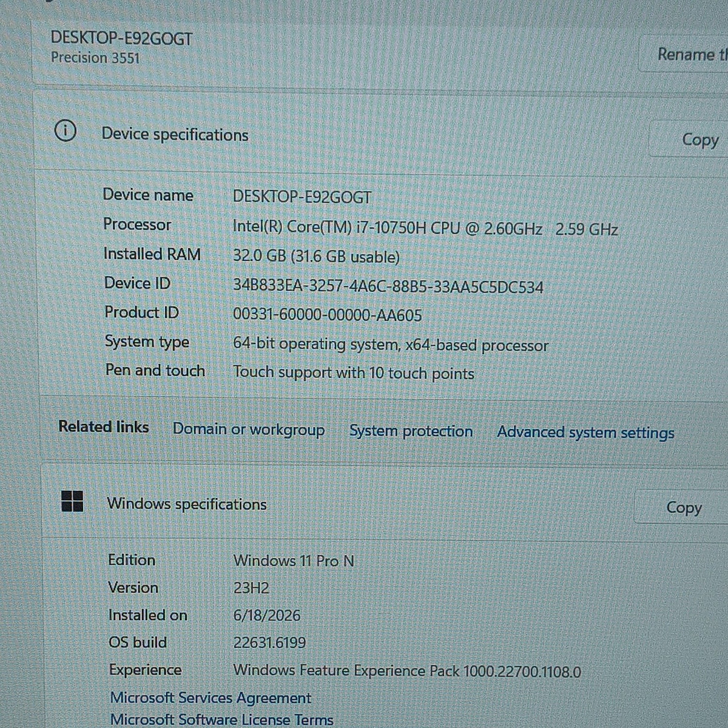Open System protection link

coord(411,431)
